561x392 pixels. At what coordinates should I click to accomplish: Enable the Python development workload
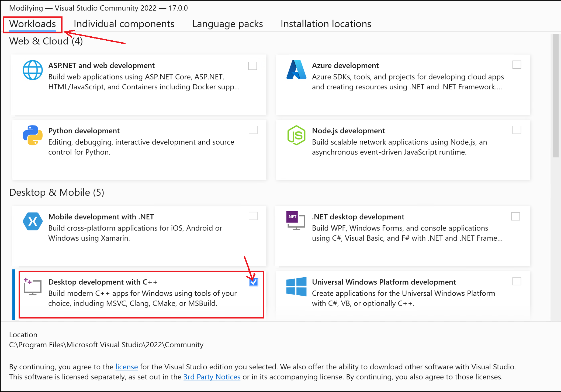252,130
